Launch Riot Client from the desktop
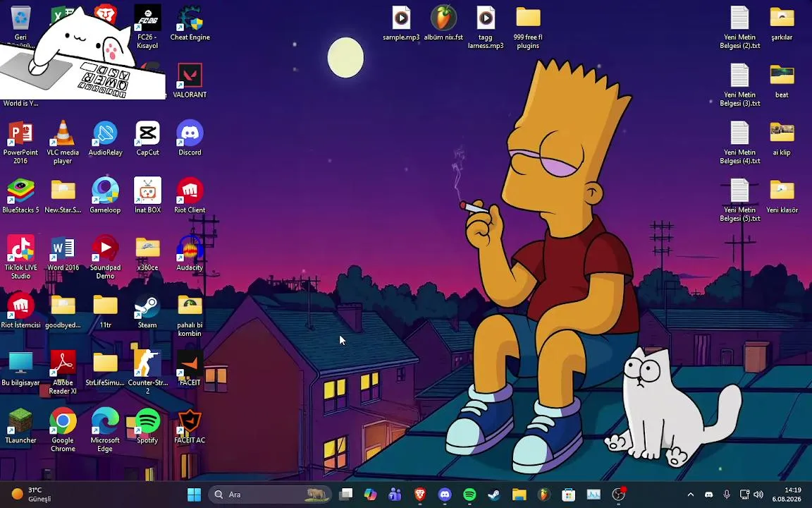This screenshot has height=508, width=812. (190, 196)
